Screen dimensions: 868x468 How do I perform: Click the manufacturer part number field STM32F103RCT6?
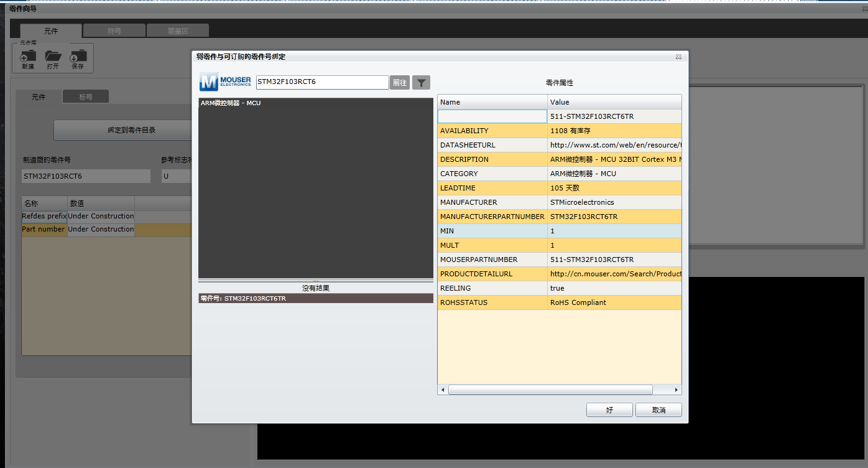[86, 176]
